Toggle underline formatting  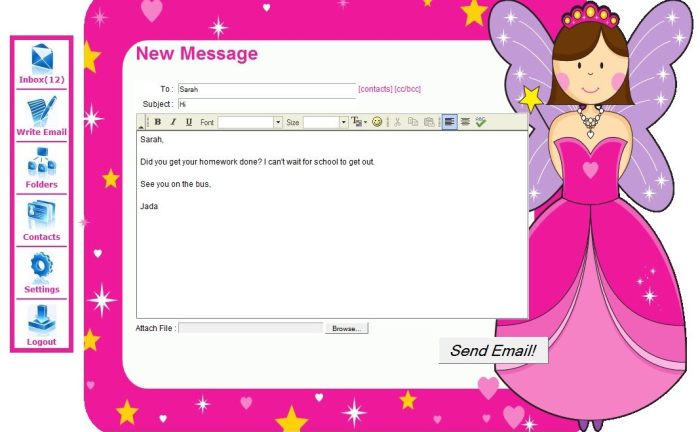tap(189, 122)
